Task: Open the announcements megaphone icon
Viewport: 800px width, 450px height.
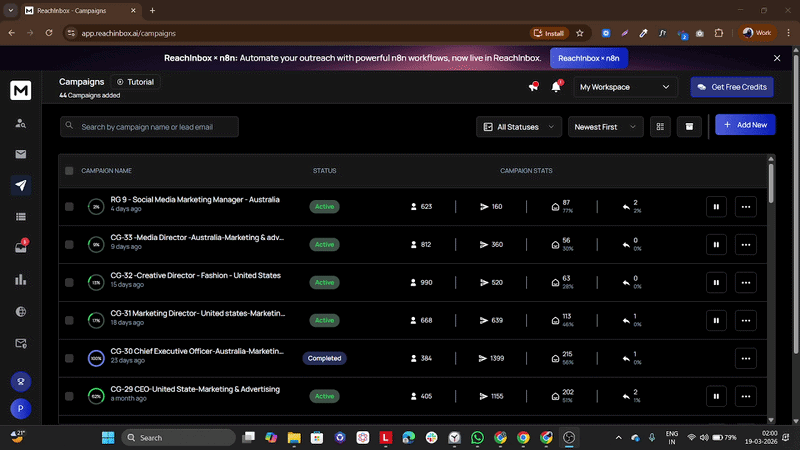Action: point(533,86)
